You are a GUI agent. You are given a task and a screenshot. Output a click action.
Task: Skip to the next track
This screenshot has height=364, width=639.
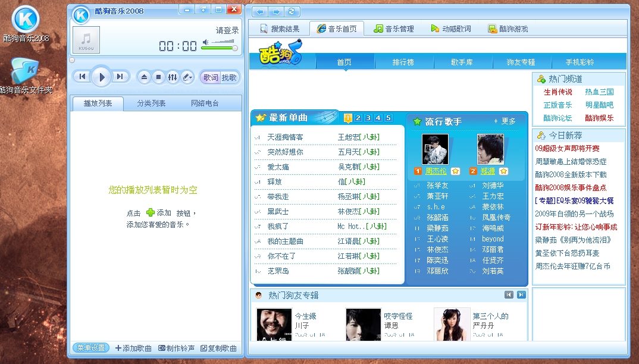click(x=120, y=76)
